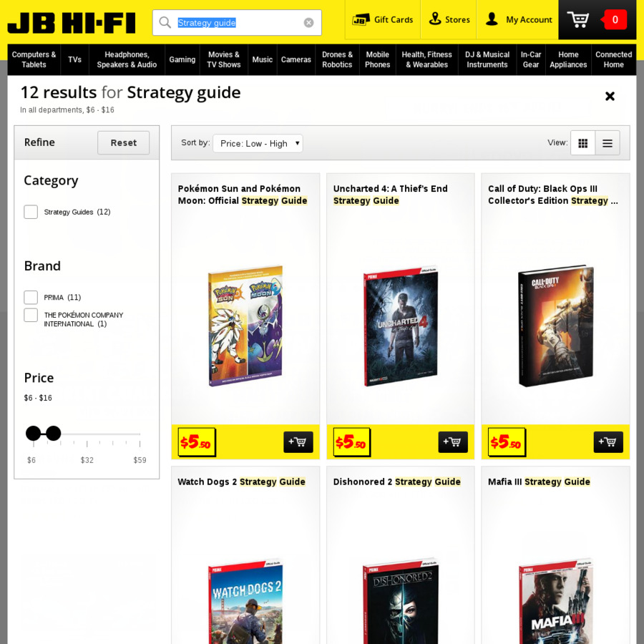This screenshot has width=644, height=644.
Task: Add Call of Duty guide to cart
Action: (x=608, y=442)
